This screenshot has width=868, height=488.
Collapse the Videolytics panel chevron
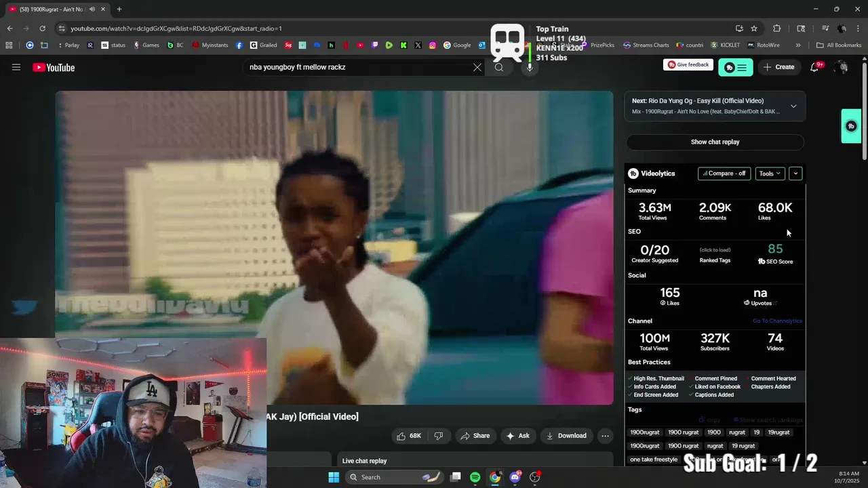(795, 174)
